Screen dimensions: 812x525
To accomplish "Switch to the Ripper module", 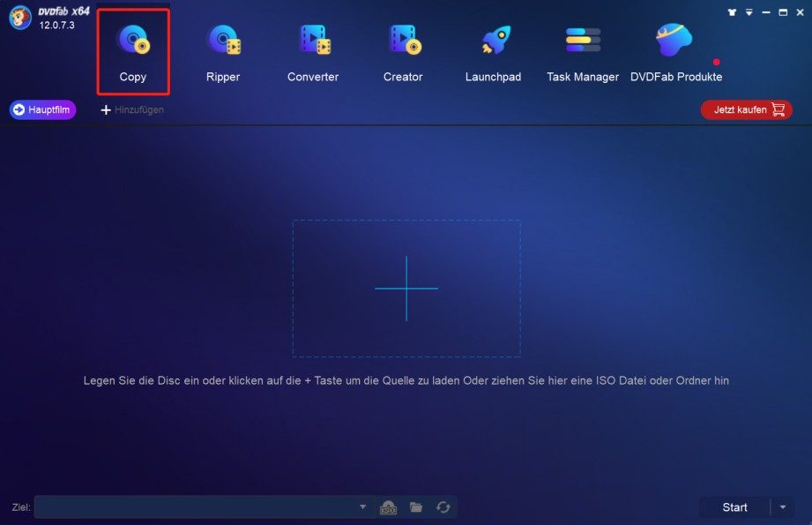I will tap(223, 52).
